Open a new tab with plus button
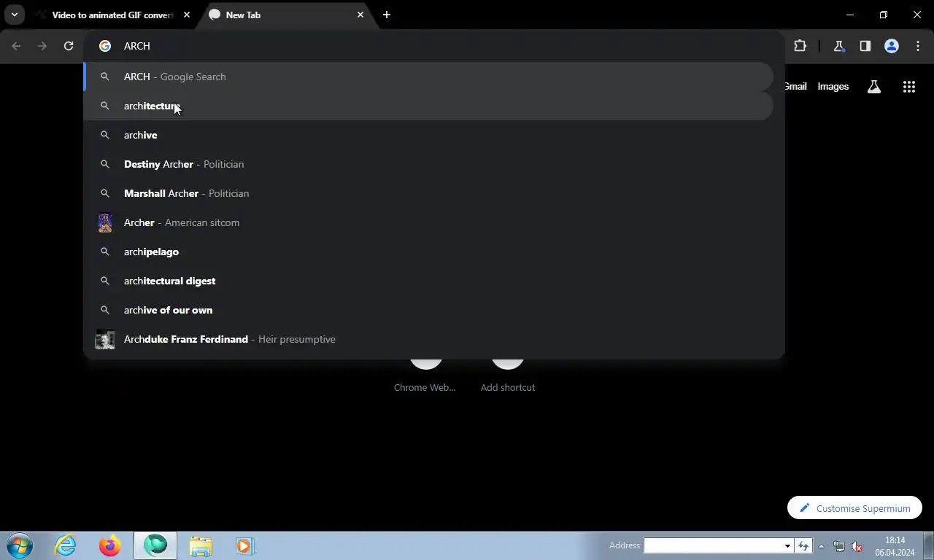The height and width of the screenshot is (560, 934). [x=387, y=15]
